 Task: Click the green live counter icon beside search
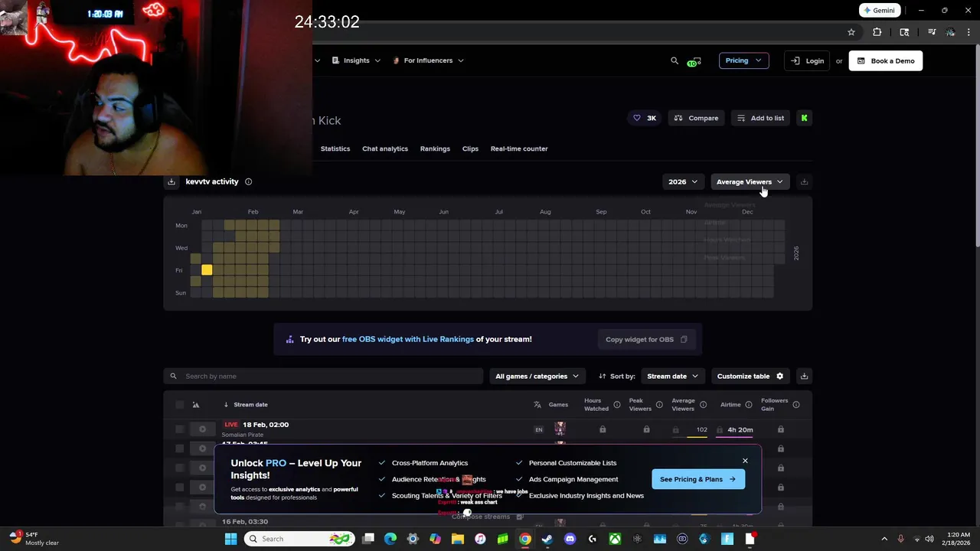(694, 61)
